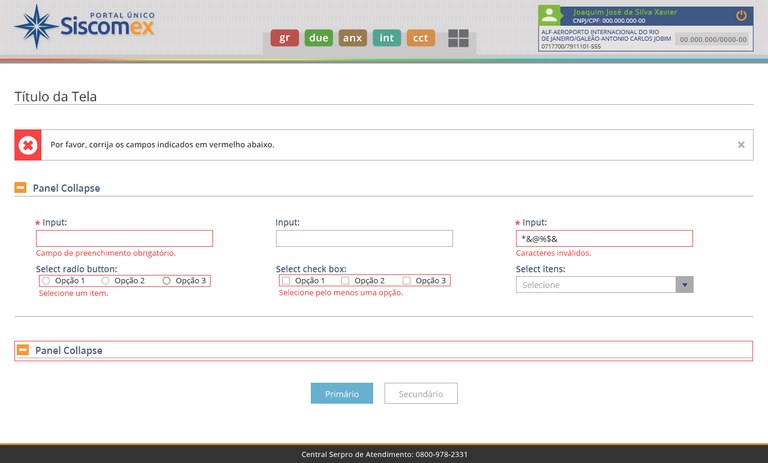
Task: Check the Opção 2 checkbox
Action: click(x=347, y=281)
